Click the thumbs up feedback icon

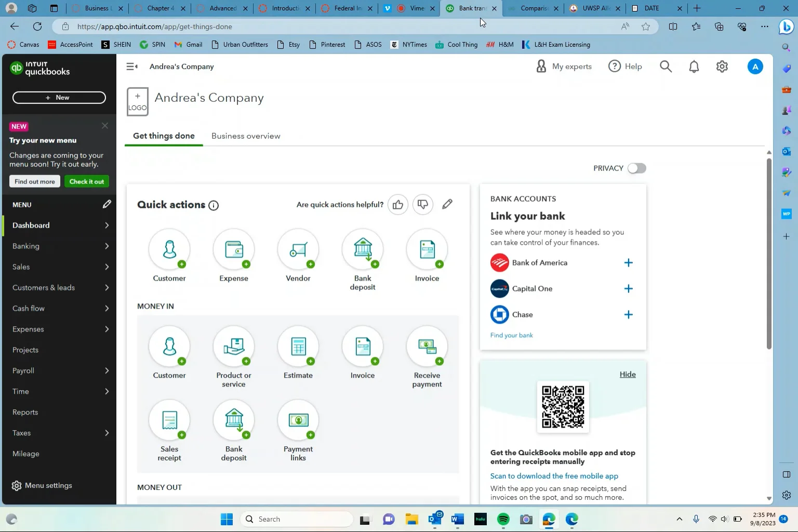(398, 205)
